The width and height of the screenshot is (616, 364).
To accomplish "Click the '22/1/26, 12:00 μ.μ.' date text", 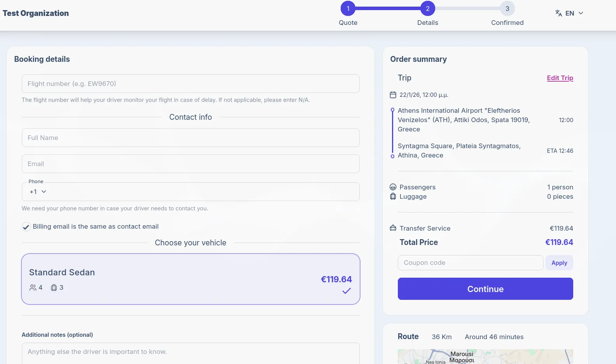I will pyautogui.click(x=424, y=95).
